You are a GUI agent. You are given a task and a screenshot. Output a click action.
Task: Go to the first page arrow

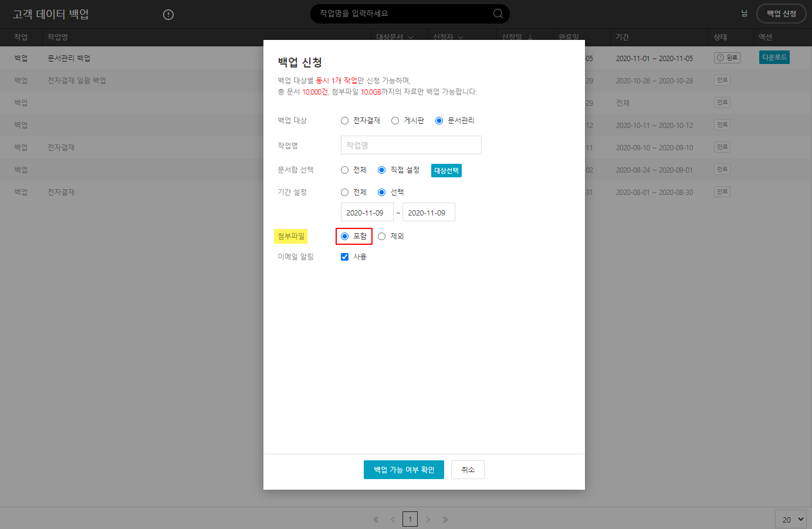point(376,520)
